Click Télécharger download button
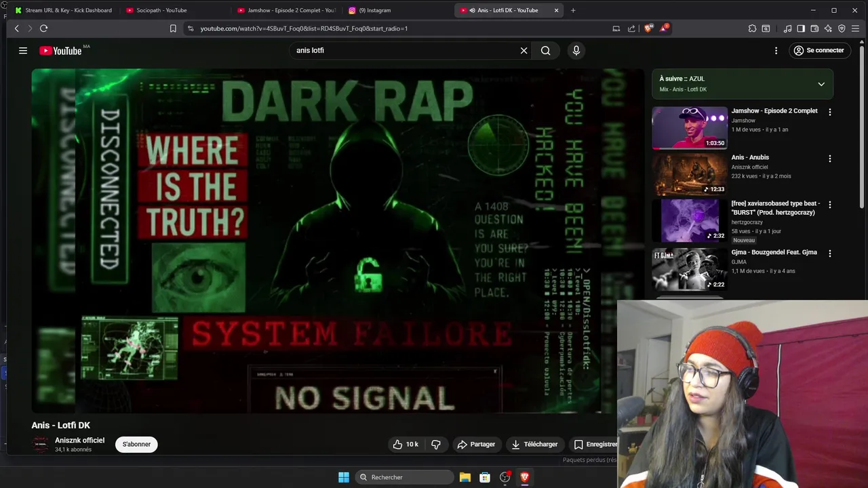 pos(534,444)
